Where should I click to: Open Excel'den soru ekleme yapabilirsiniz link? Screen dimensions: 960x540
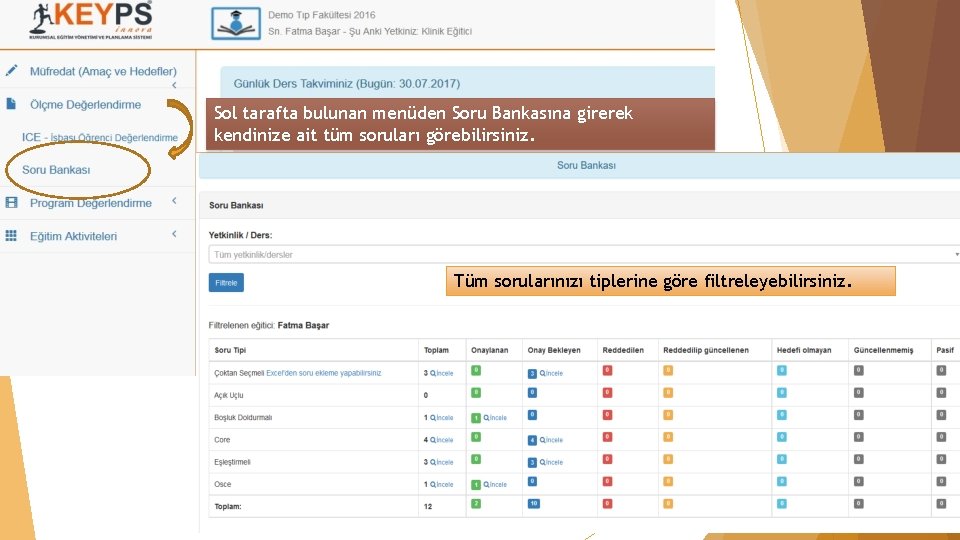(323, 373)
